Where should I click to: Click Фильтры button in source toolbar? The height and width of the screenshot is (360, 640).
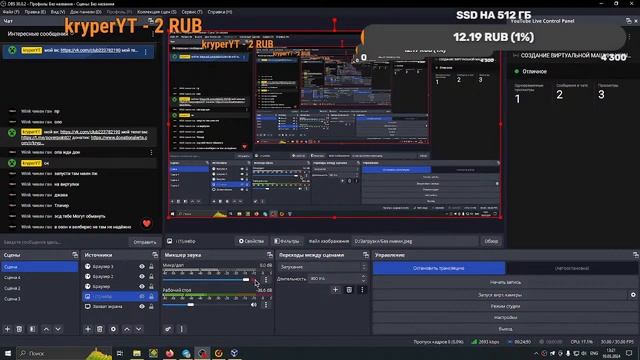click(287, 241)
